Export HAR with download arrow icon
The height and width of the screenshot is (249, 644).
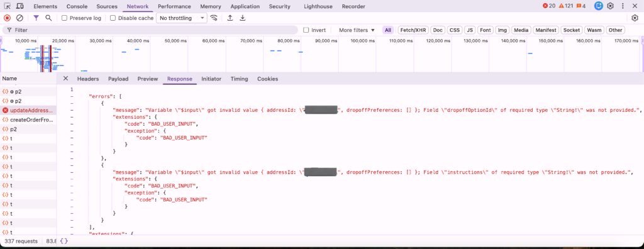tap(243, 18)
